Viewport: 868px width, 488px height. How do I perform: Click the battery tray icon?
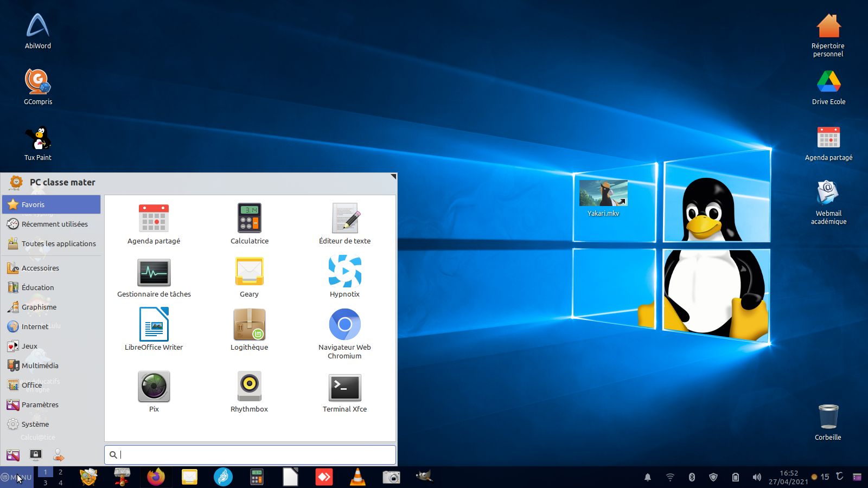735,477
